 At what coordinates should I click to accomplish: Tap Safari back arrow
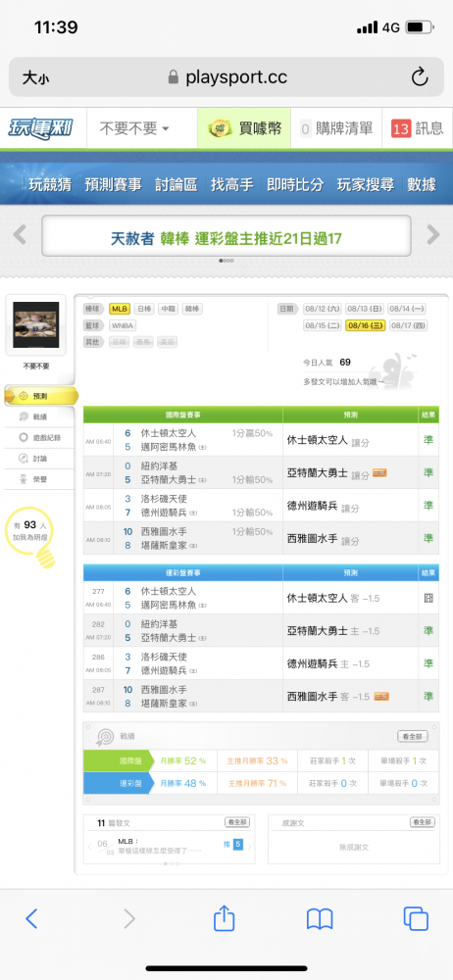[32, 918]
